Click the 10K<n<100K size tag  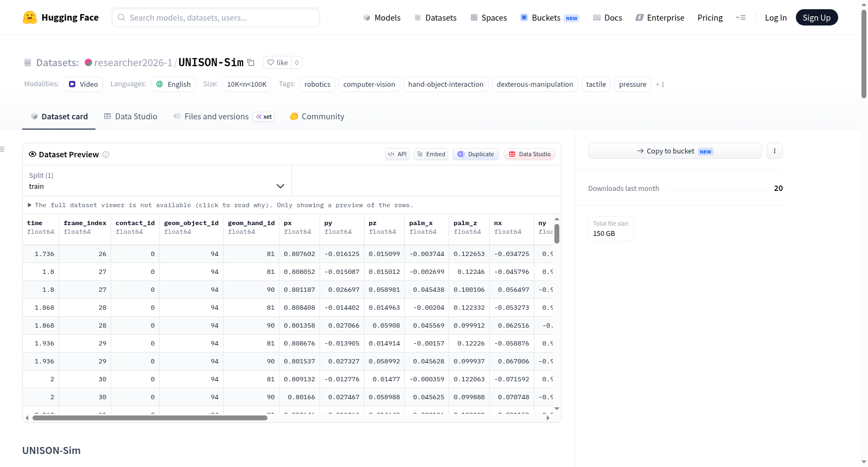pyautogui.click(x=247, y=84)
